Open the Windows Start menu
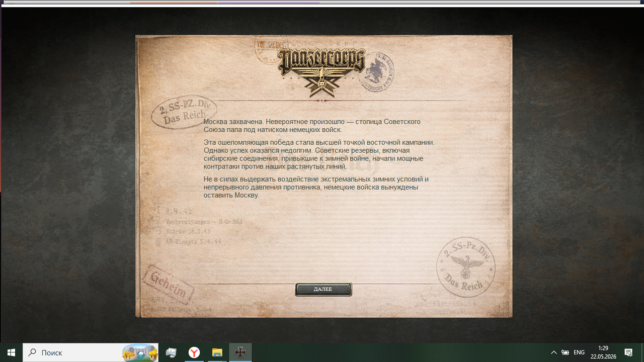Image resolution: width=644 pixels, height=362 pixels. (x=11, y=352)
